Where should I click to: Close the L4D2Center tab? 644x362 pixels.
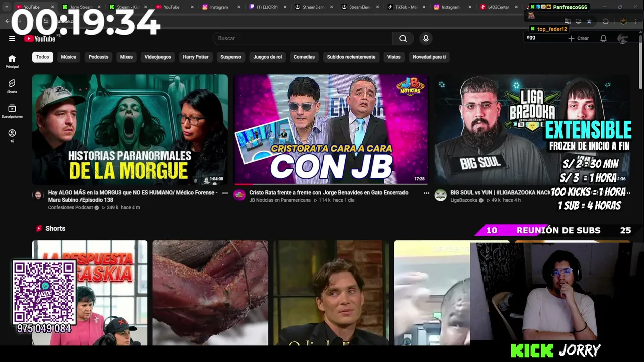(x=517, y=7)
